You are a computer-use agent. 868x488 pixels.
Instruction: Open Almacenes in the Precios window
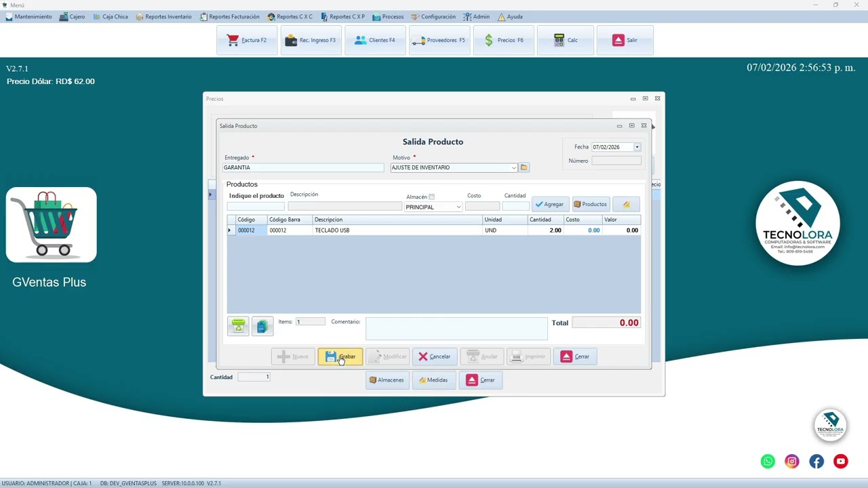(387, 380)
